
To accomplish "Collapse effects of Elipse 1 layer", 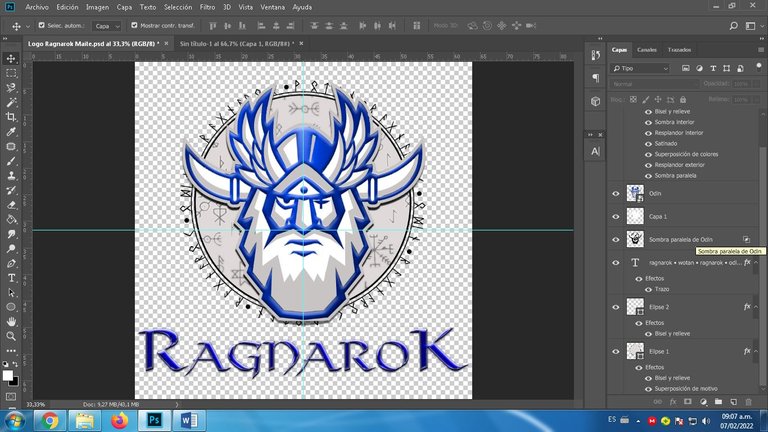I will coord(756,352).
